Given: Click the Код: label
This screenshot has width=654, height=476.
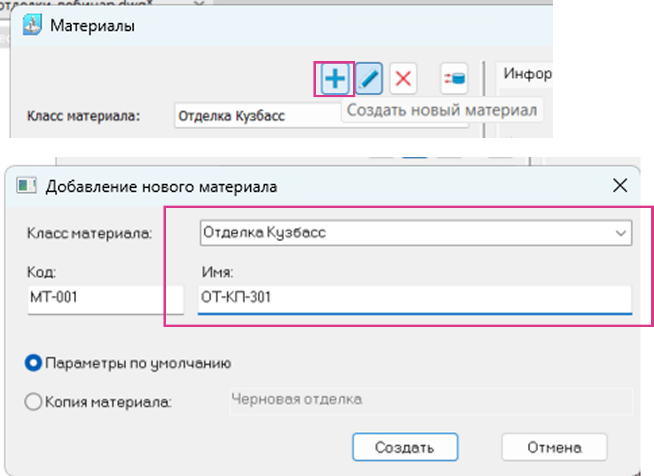Looking at the screenshot, I should coord(41,272).
